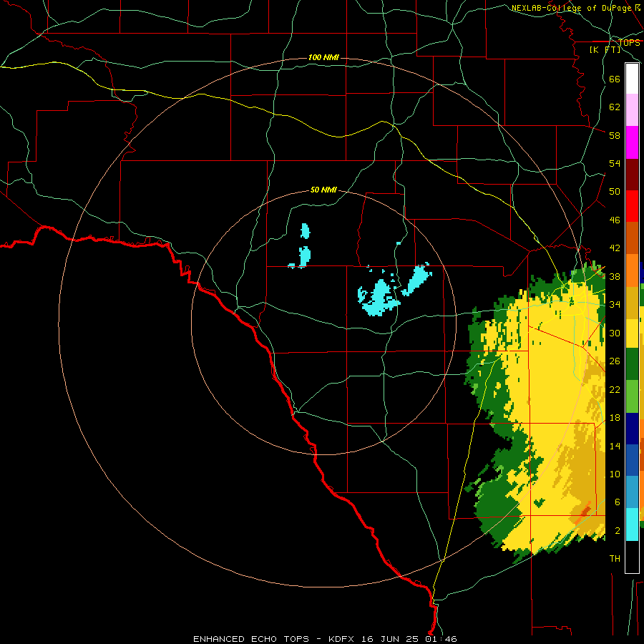
Task: Click the legend value 34
Action: 615,305
